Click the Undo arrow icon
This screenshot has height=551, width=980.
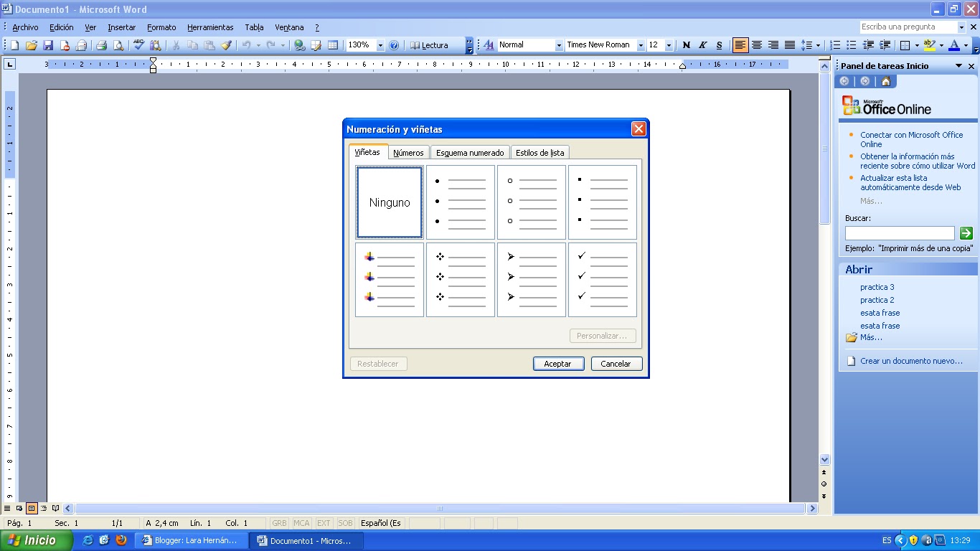[x=246, y=45]
